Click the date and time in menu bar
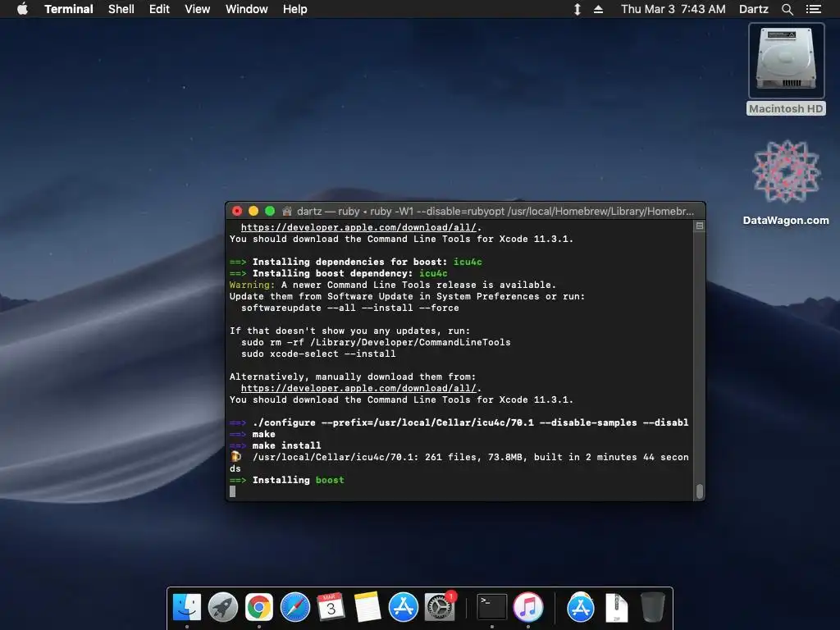This screenshot has width=840, height=630. point(673,9)
